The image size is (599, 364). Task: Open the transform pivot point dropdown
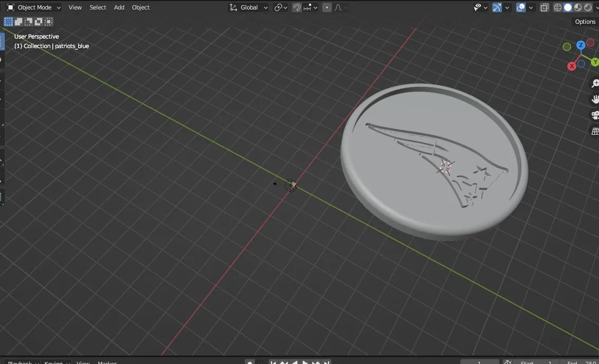281,7
